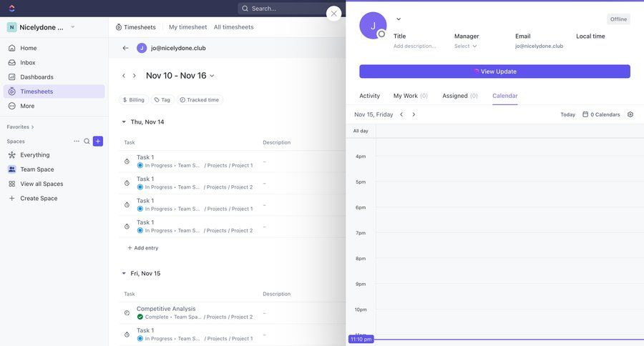Open the ClickUp logo home icon
644x346 pixels.
point(11,8)
